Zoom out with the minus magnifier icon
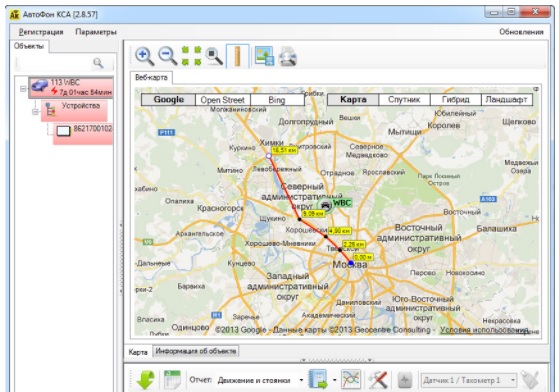 [x=168, y=56]
